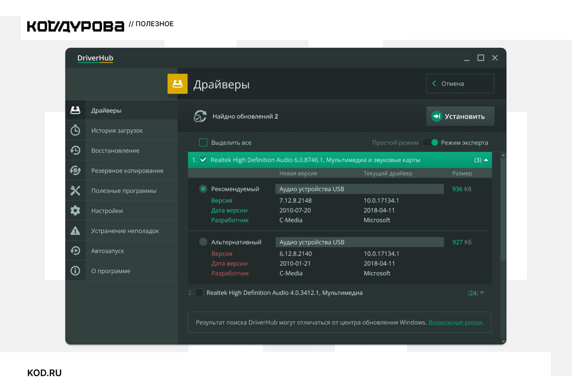Open the Драйверы menu item
The height and width of the screenshot is (392, 572).
point(121,110)
